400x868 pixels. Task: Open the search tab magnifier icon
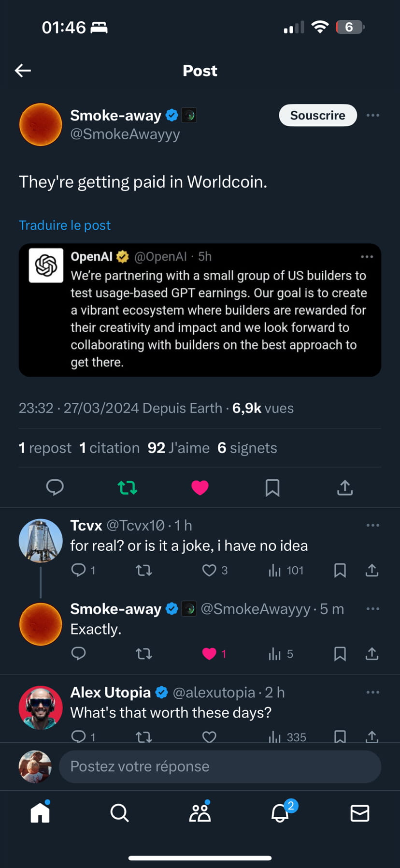[119, 813]
